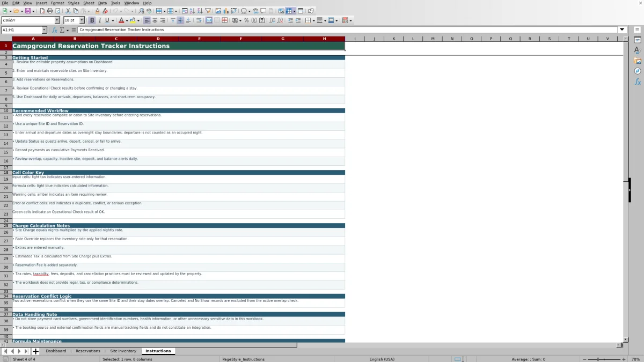
Task: Click Format as Percent icon
Action: (x=246, y=20)
